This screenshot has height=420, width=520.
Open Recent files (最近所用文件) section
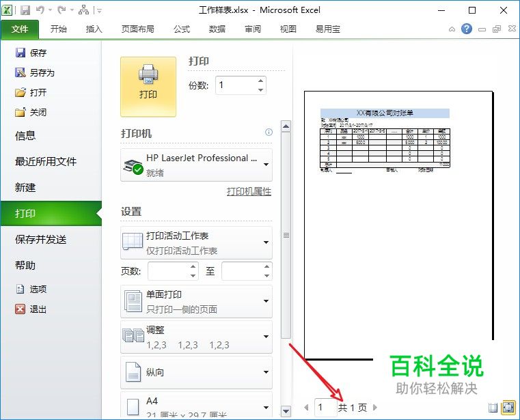tap(46, 161)
